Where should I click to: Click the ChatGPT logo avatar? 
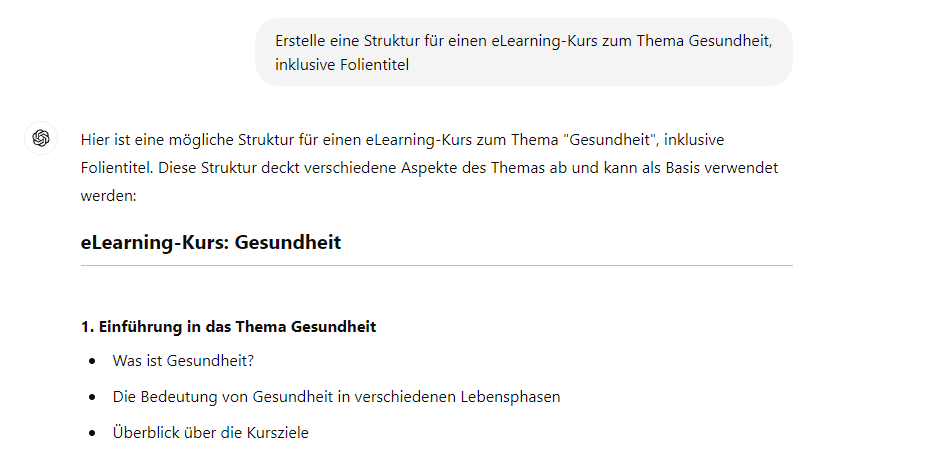point(41,138)
